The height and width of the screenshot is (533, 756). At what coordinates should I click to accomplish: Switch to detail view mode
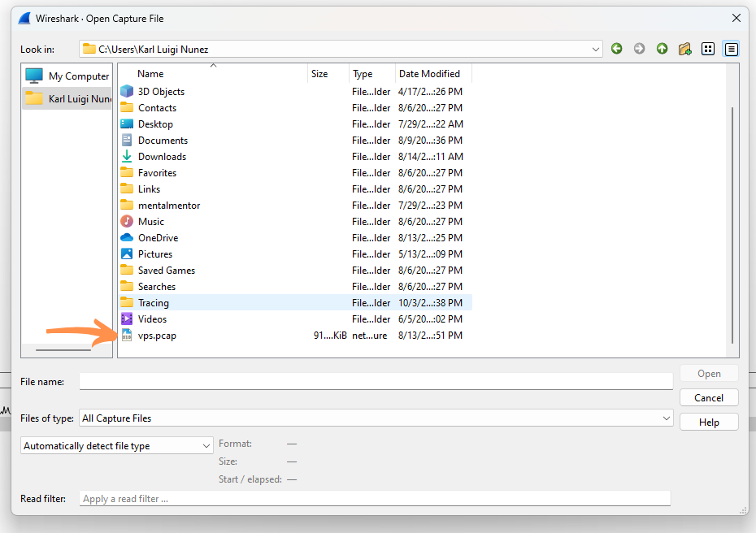(731, 49)
